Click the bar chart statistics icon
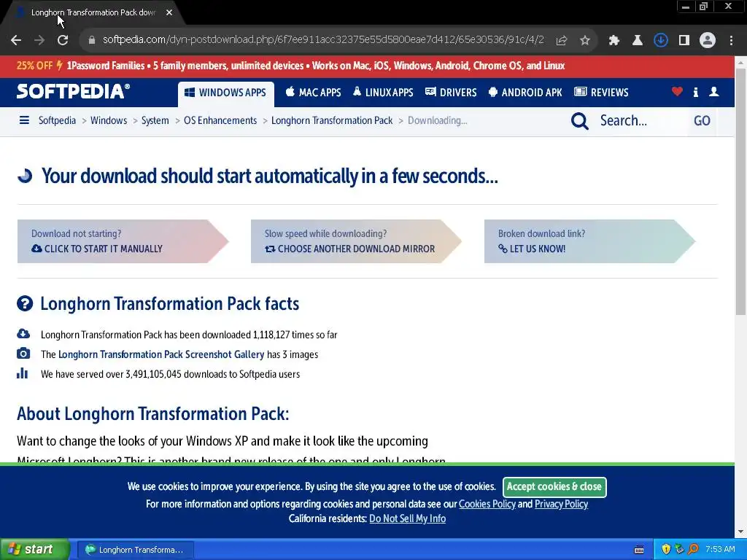This screenshot has height=560, width=747. point(23,373)
